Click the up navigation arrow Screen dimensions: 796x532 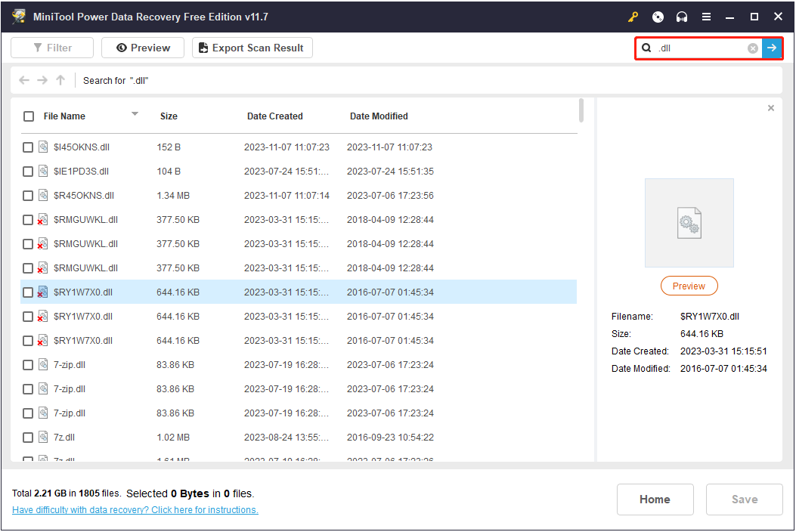pyautogui.click(x=60, y=80)
